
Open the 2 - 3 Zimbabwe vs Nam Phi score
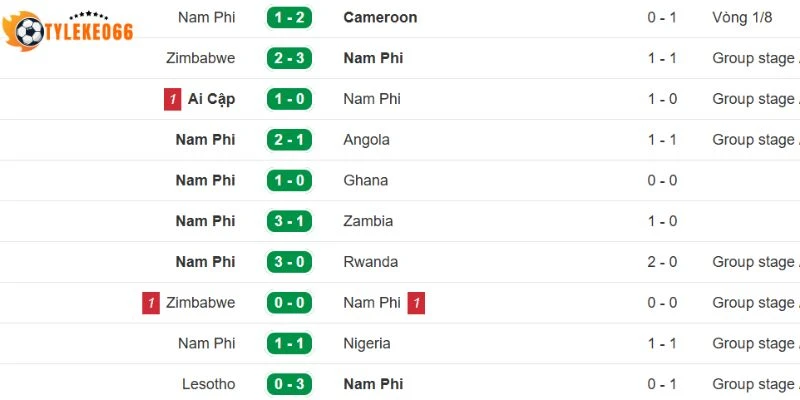pyautogui.click(x=289, y=58)
